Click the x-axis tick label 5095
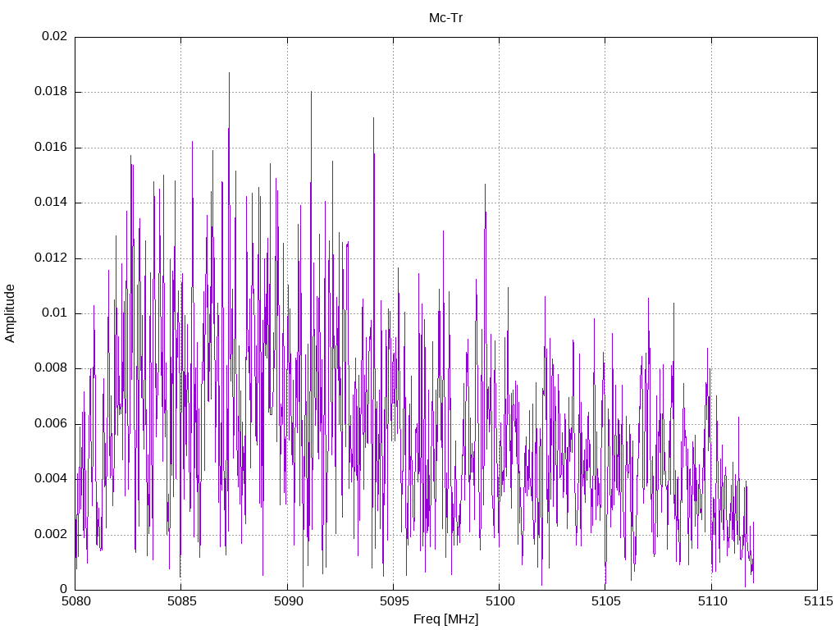The width and height of the screenshot is (840, 630). click(394, 601)
